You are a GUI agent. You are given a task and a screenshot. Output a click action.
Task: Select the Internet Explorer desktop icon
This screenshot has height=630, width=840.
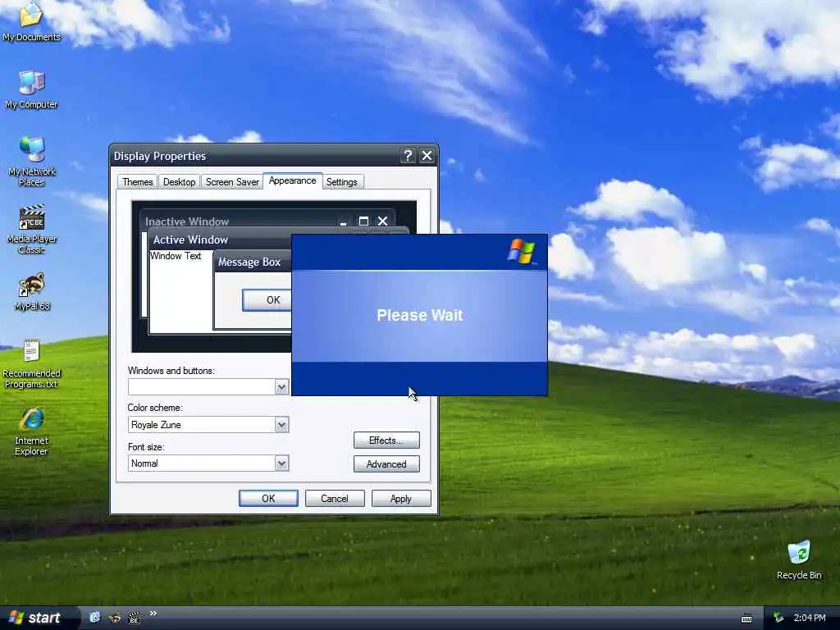31,431
